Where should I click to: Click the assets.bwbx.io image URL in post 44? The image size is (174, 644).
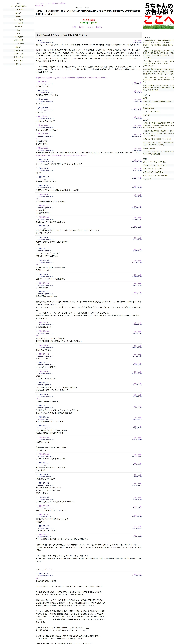coord(88,560)
